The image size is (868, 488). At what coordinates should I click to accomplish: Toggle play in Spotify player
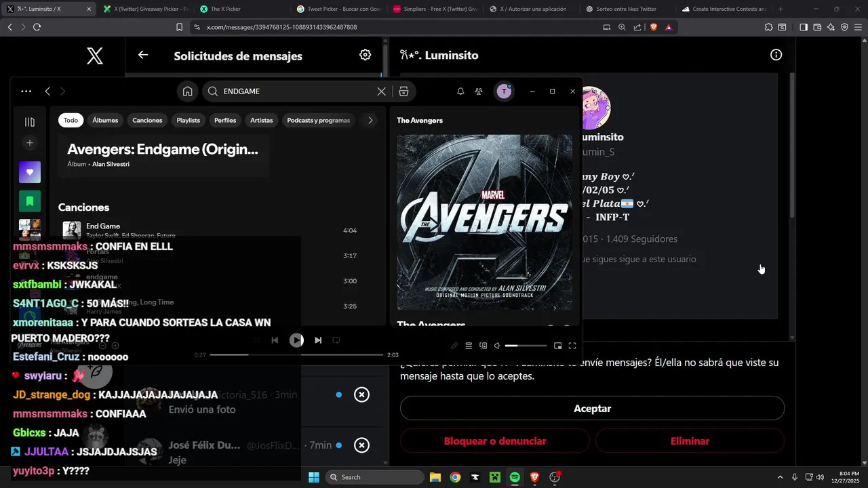pyautogui.click(x=296, y=340)
